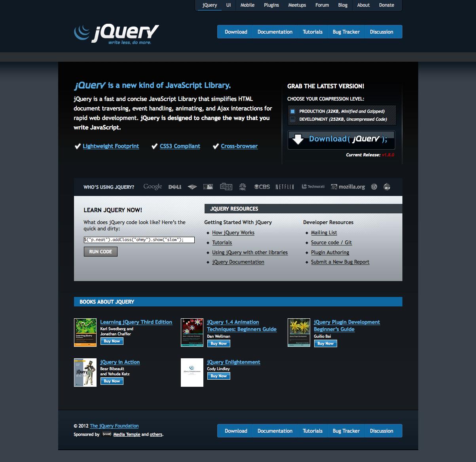Open the Meetups section
The width and height of the screenshot is (476, 462).
click(x=297, y=5)
